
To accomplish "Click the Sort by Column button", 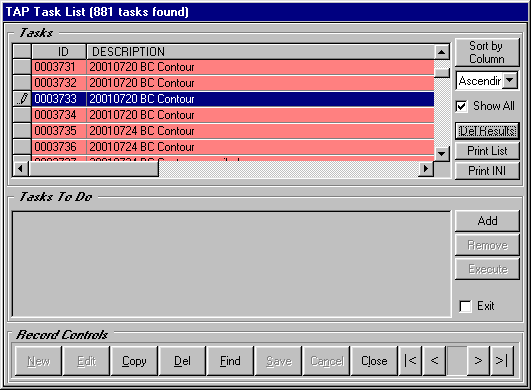I will [x=487, y=52].
